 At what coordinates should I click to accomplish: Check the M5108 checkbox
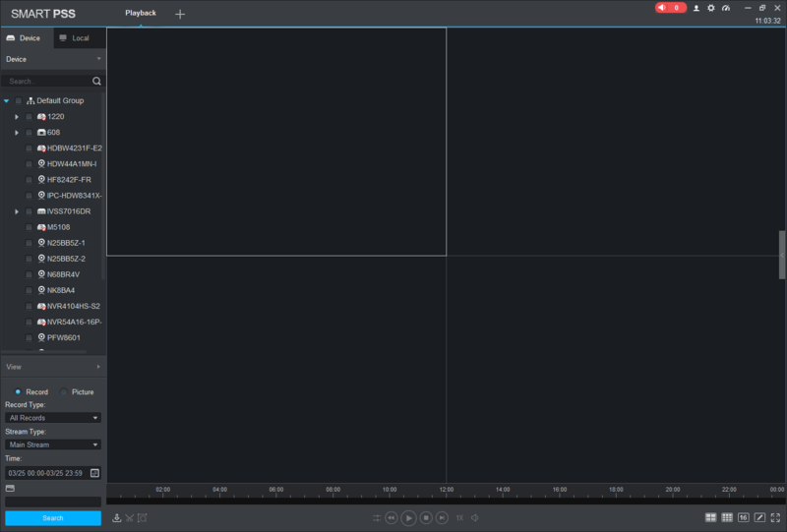point(29,227)
